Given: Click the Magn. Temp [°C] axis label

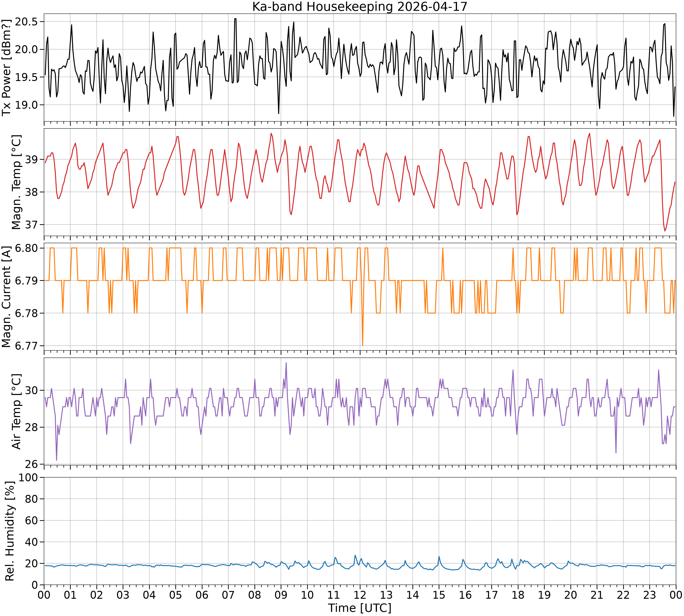Looking at the screenshot, I should (x=16, y=182).
